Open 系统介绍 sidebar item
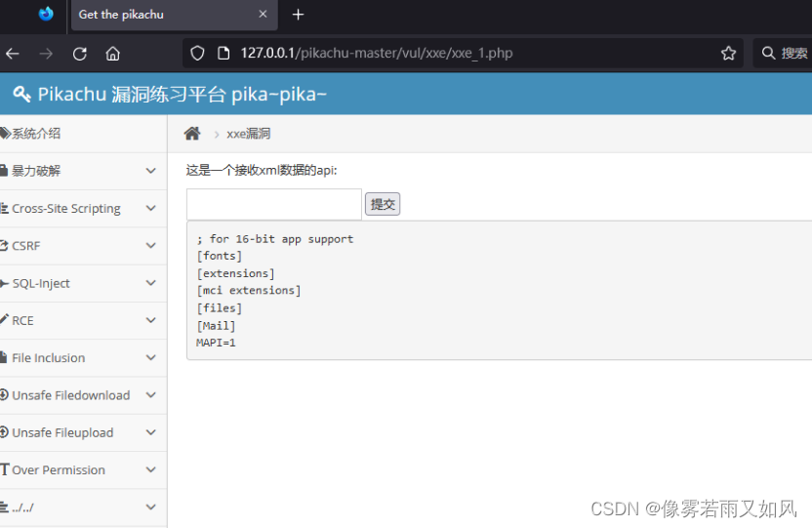The image size is (812, 528). 83,134
